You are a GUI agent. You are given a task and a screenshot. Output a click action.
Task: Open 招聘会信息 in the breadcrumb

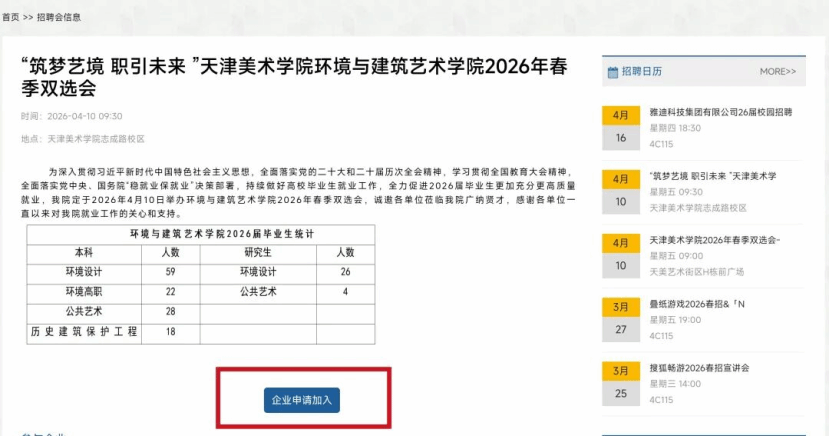[x=59, y=17]
